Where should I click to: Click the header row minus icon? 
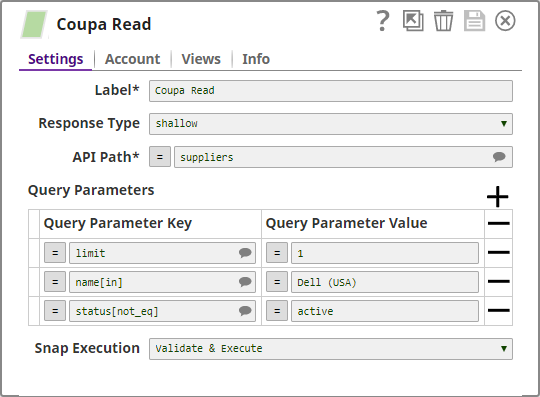(498, 223)
